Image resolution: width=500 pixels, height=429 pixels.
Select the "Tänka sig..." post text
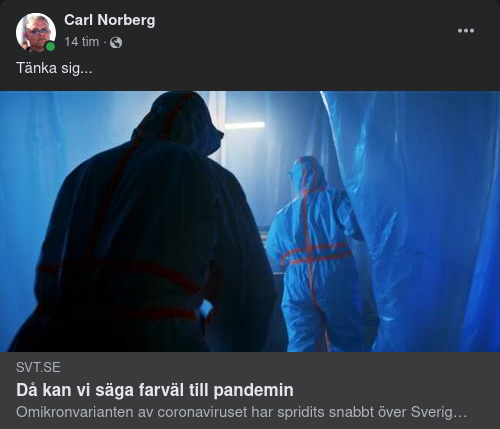(x=54, y=68)
